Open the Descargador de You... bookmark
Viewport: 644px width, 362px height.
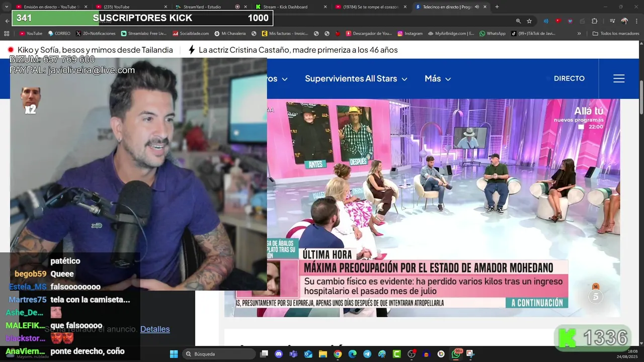(368, 34)
